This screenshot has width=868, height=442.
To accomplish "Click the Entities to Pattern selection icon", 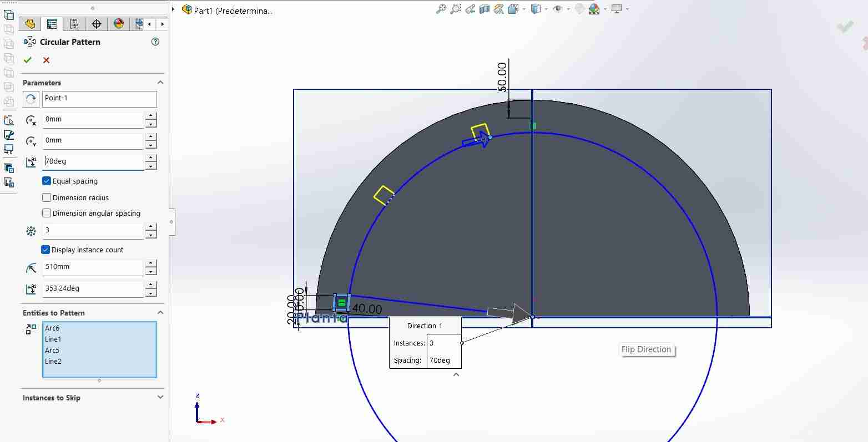I will coord(31,329).
